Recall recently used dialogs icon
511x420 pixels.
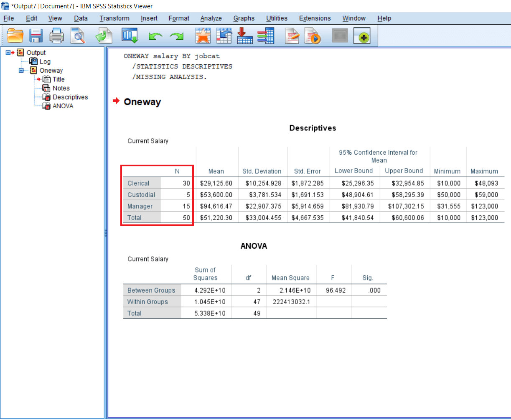click(130, 36)
